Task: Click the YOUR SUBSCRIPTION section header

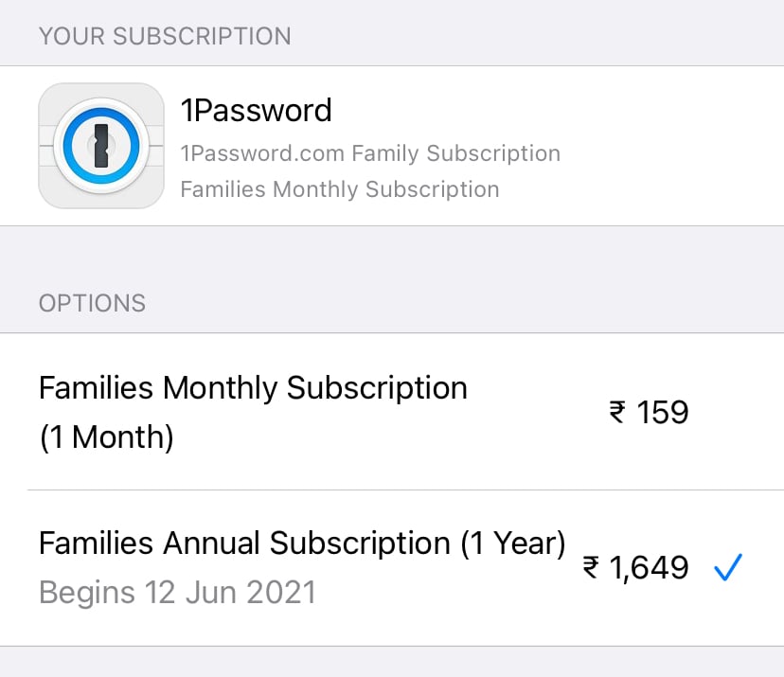Action: click(165, 36)
